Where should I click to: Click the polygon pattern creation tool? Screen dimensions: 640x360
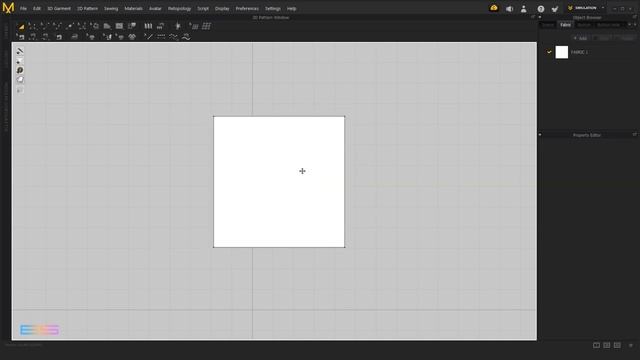[x=107, y=26]
